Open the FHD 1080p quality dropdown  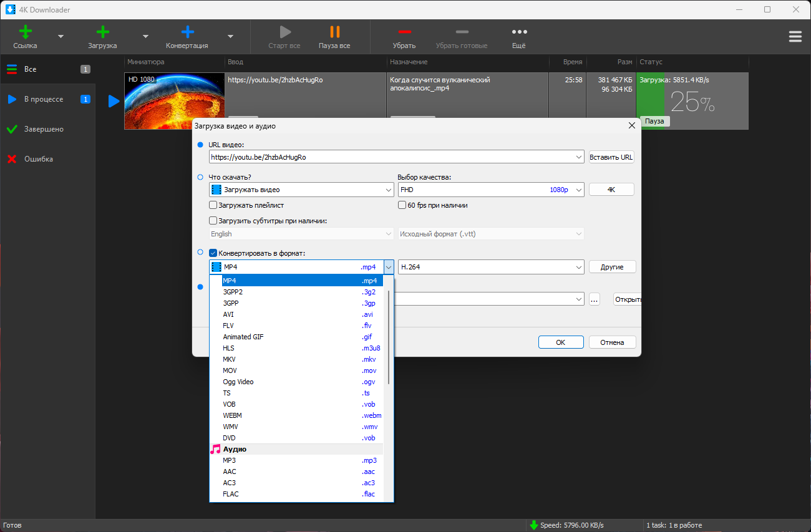491,190
